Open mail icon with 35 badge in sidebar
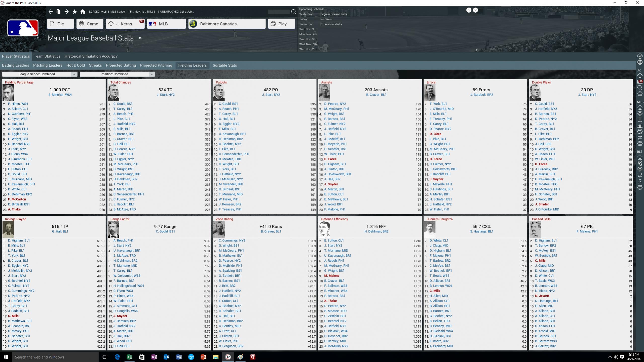 (640, 82)
